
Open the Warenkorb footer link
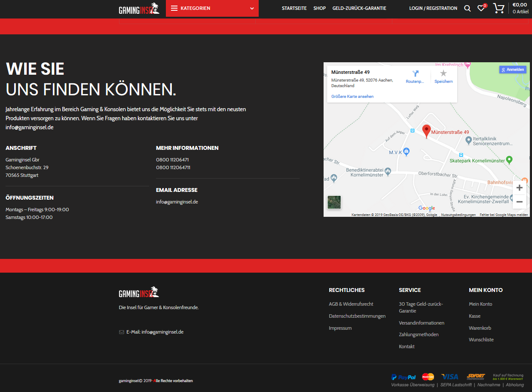tap(480, 328)
